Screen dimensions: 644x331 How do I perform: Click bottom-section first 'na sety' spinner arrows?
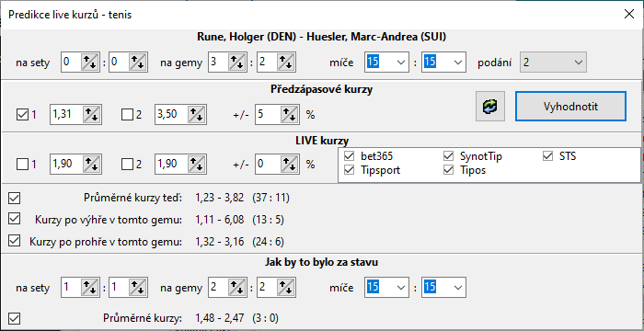[x=89, y=287]
